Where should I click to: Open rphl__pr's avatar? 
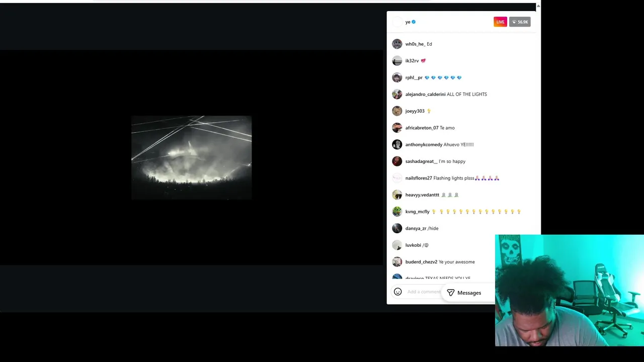(x=397, y=77)
